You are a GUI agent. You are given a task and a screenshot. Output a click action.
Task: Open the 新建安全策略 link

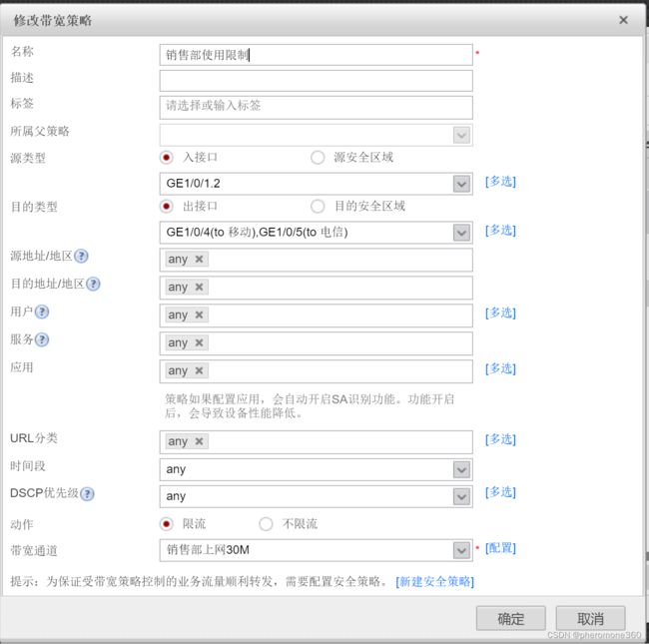click(x=434, y=581)
